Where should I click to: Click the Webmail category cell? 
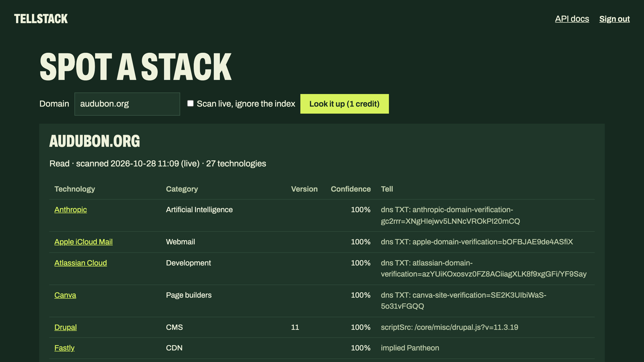point(180,242)
